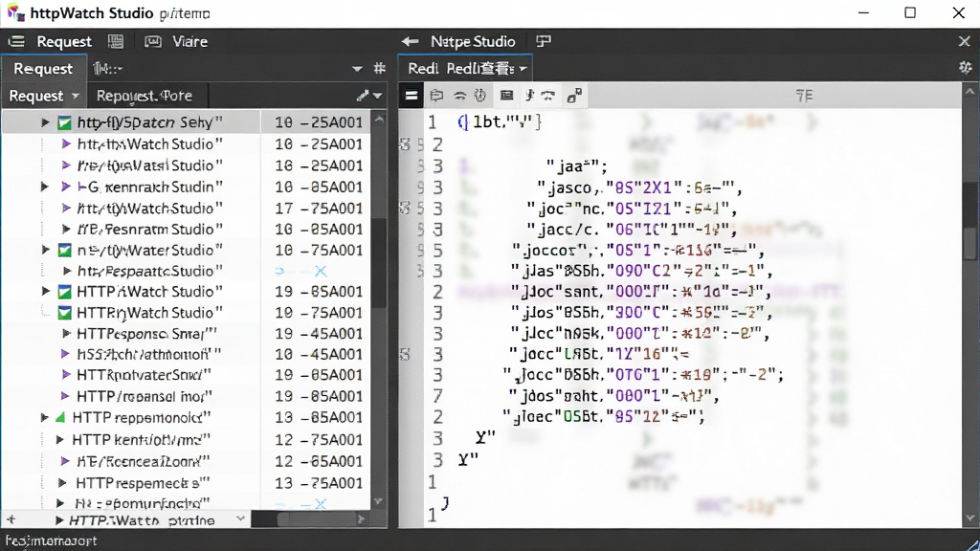
Task: Expand the kennrakh Studin tree row
Action: click(44, 187)
